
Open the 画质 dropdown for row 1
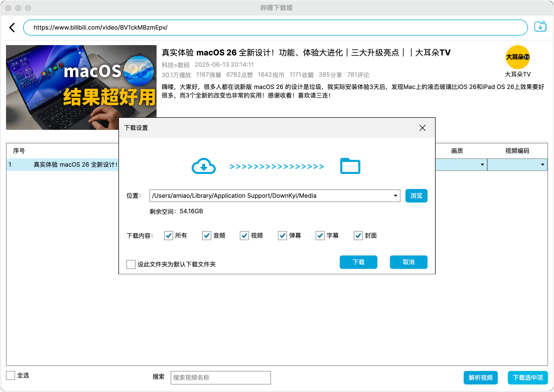(482, 165)
